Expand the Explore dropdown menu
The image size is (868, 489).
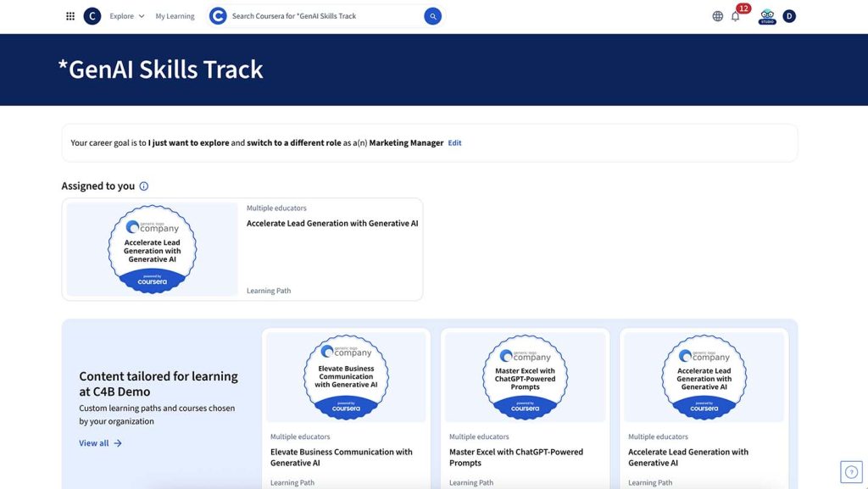pyautogui.click(x=127, y=16)
